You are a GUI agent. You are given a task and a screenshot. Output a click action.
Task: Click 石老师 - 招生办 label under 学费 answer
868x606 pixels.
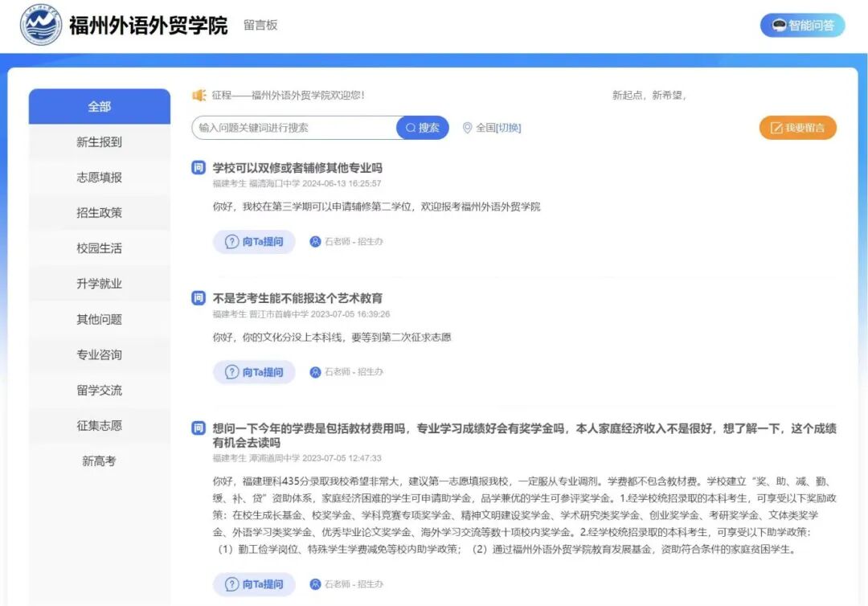[x=354, y=584]
